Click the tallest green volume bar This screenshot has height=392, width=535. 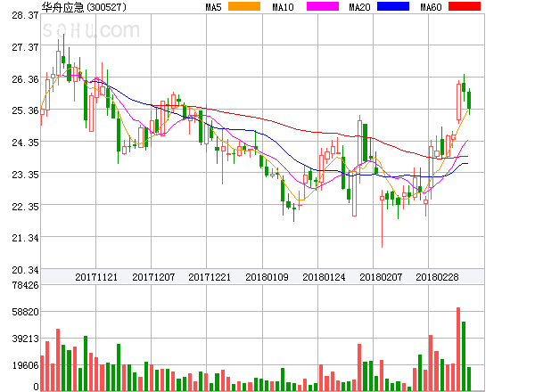pos(464,356)
